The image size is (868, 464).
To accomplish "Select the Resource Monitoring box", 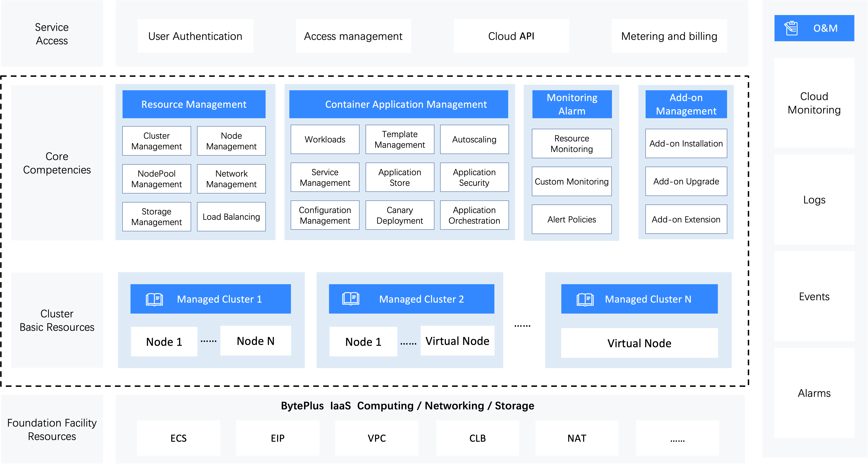I will coord(572,144).
